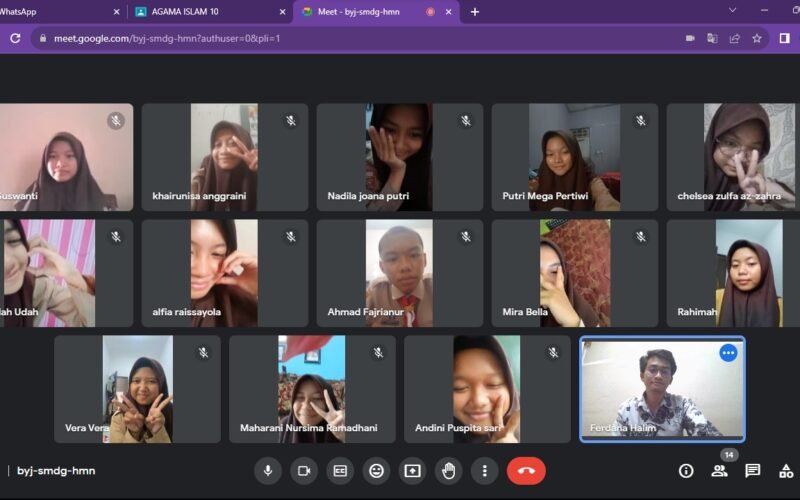This screenshot has width=800, height=500.
Task: Leave the call with red hang-up button
Action: 526,471
